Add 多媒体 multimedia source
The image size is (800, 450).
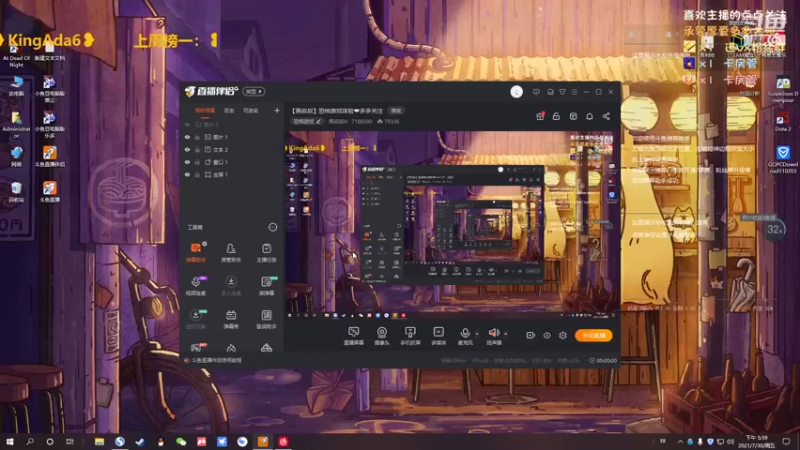438,336
